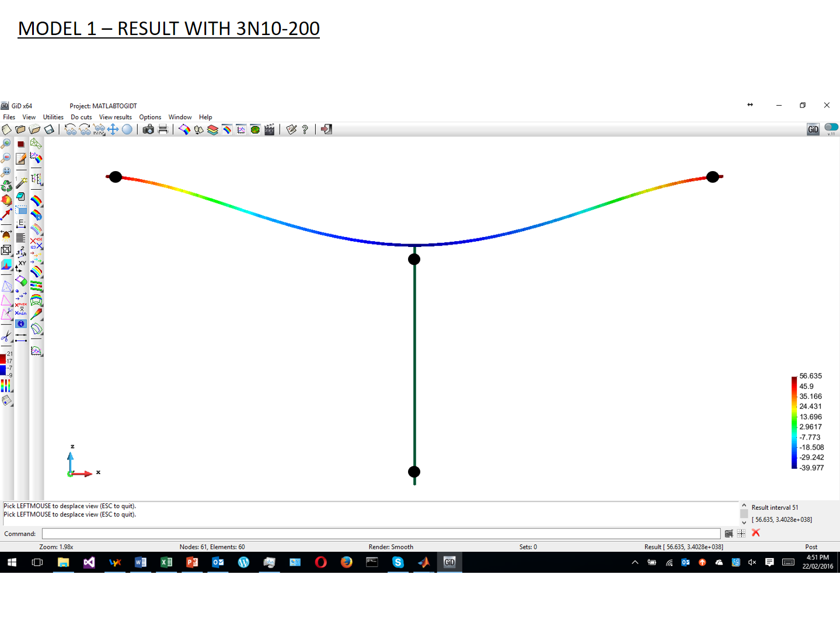Screen dimensions: 840x630
Task: Toggle the grid icon beside command line
Action: (x=741, y=533)
